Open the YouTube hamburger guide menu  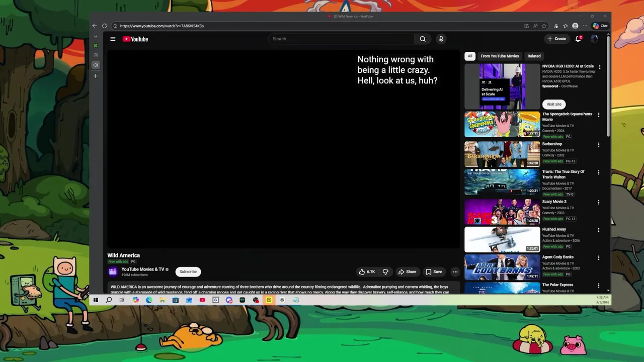tap(113, 39)
